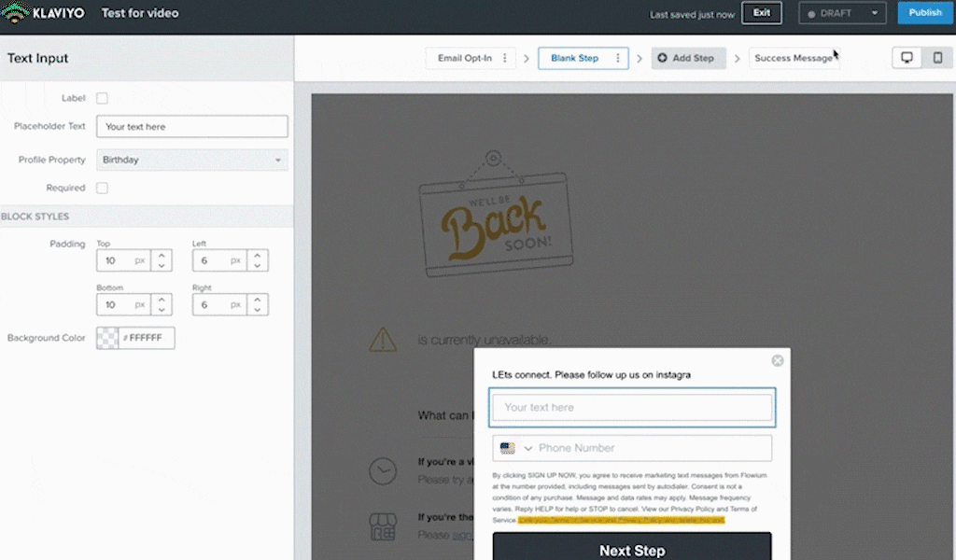This screenshot has width=956, height=560.
Task: Click Add Step
Action: 688,58
